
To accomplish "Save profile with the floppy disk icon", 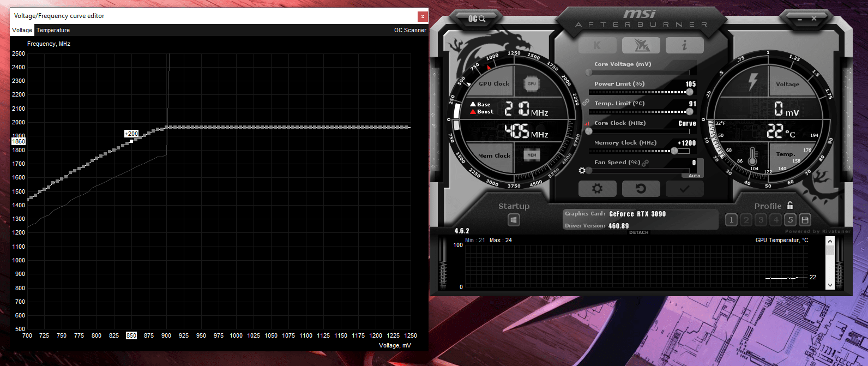I will [805, 220].
